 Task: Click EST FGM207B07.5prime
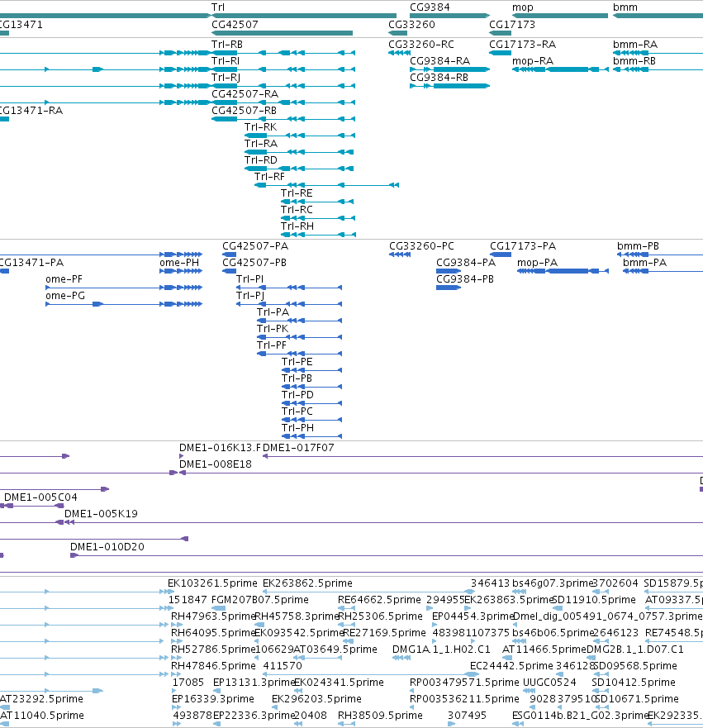(260, 600)
